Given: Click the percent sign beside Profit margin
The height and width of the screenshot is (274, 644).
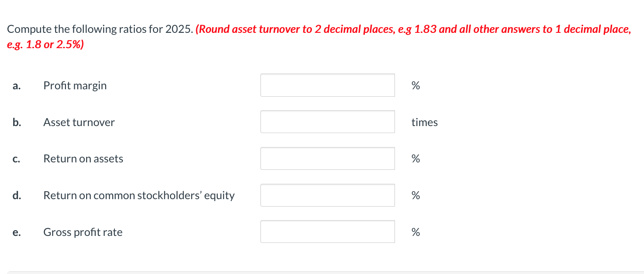Looking at the screenshot, I should coord(415,85).
